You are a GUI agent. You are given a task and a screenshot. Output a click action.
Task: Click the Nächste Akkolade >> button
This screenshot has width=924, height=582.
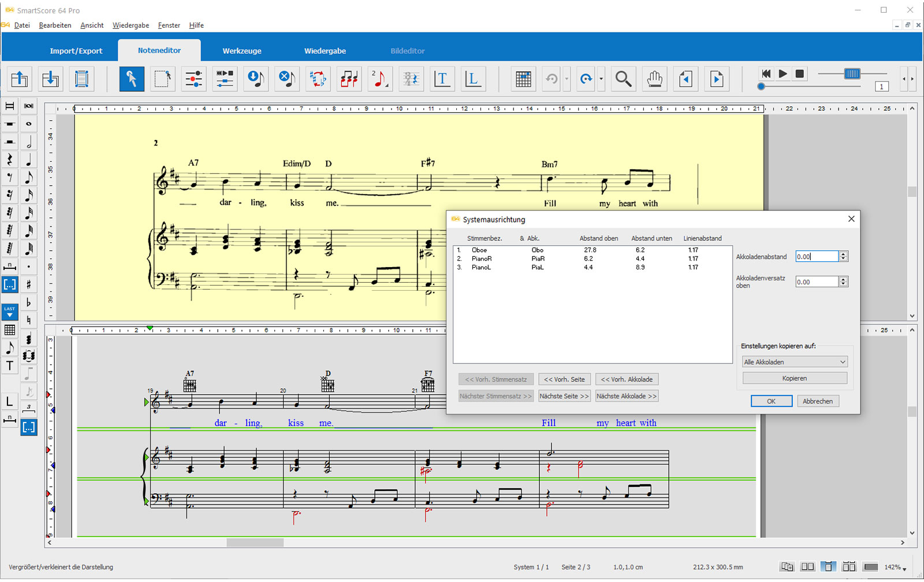pos(627,396)
